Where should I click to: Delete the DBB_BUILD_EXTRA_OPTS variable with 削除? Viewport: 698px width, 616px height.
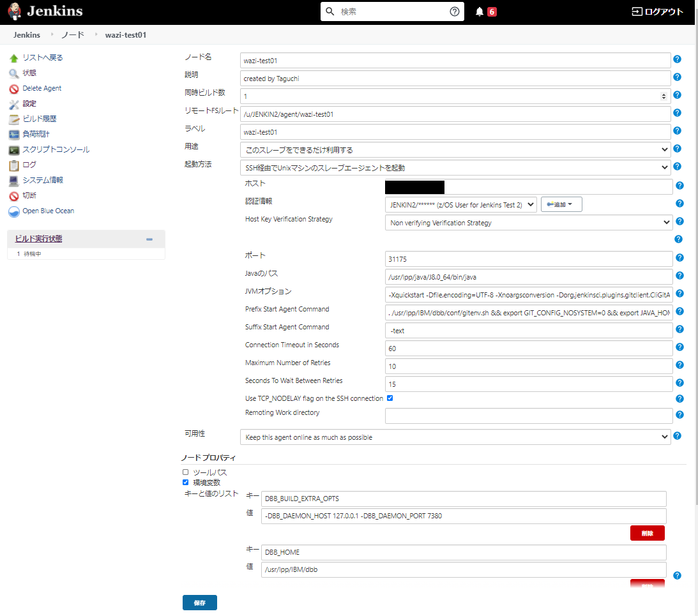[648, 533]
